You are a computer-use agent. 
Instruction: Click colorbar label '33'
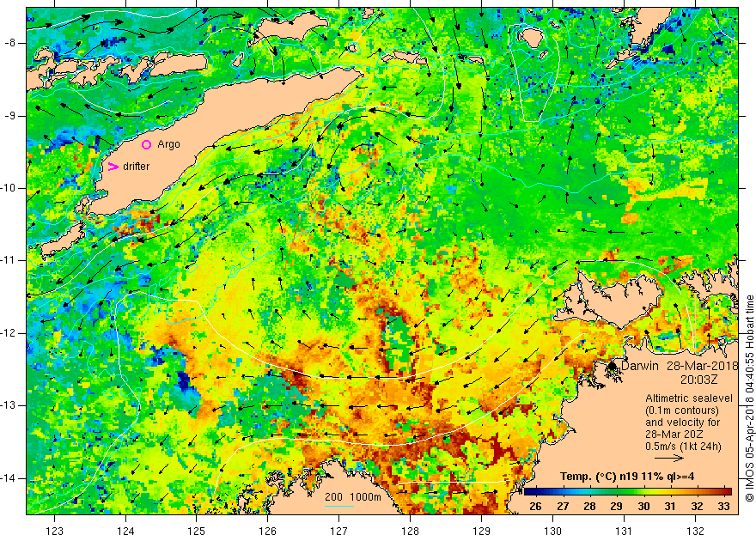coord(723,507)
